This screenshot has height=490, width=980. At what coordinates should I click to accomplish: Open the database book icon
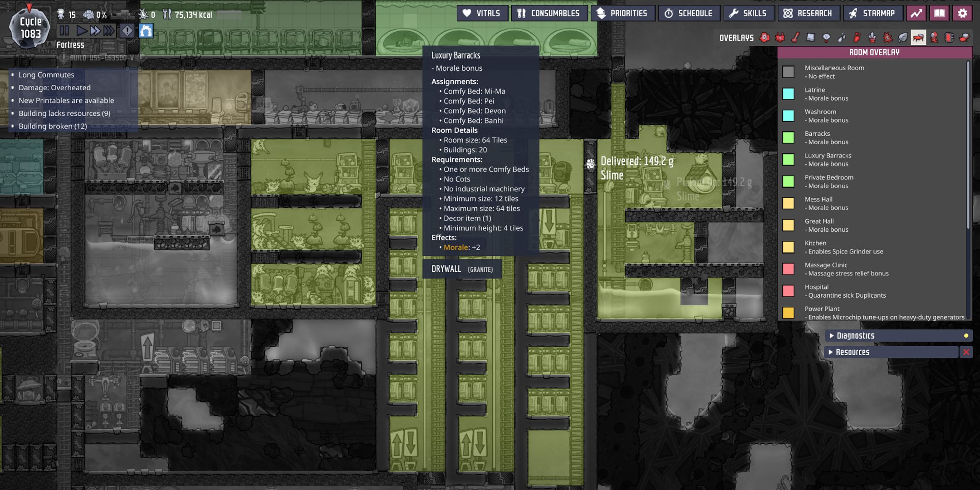coord(940,13)
